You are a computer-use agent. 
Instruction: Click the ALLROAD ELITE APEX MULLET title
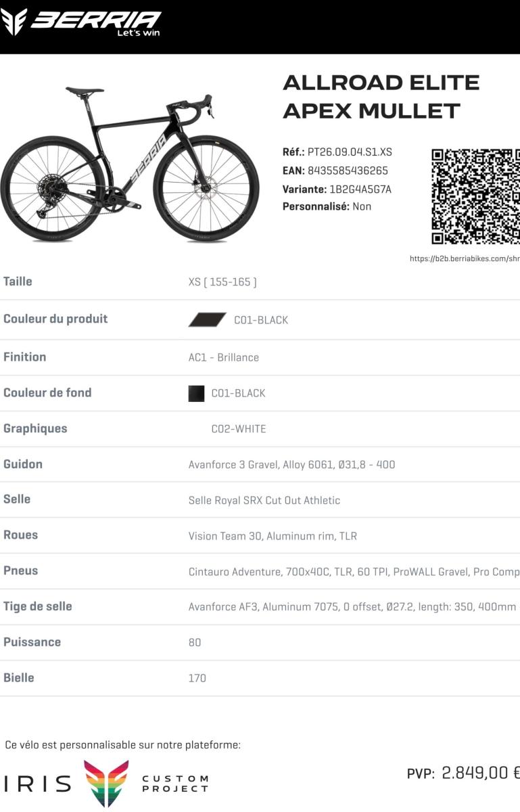pos(381,97)
